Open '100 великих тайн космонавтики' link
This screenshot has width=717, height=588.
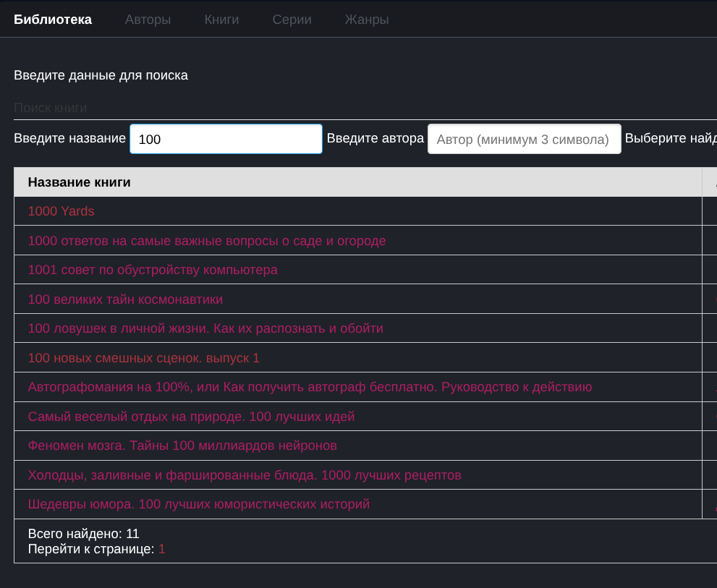click(x=125, y=299)
